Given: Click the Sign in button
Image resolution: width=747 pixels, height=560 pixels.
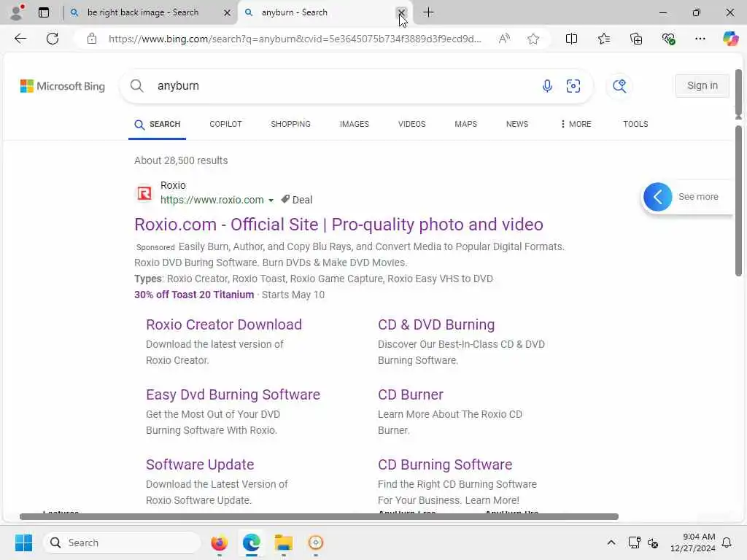Looking at the screenshot, I should [703, 86].
